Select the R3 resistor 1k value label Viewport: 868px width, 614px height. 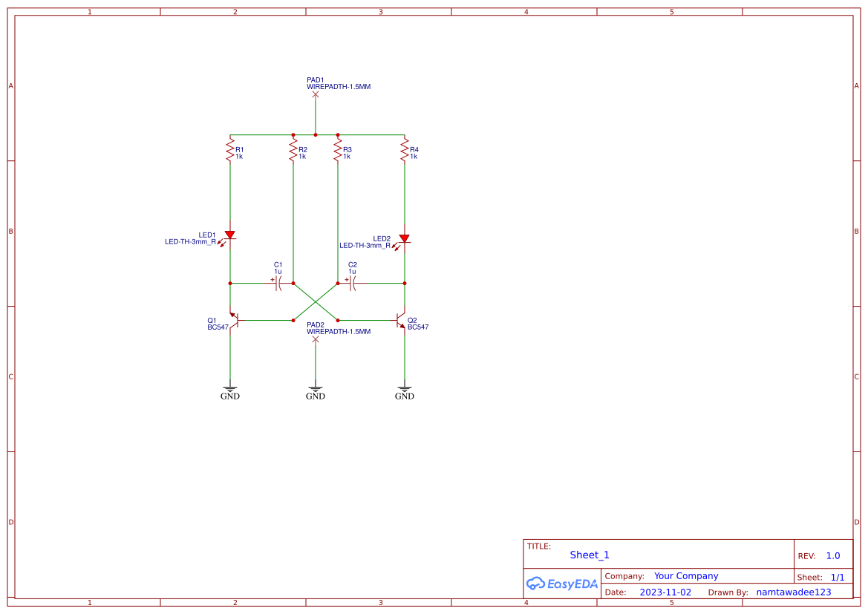coord(347,157)
